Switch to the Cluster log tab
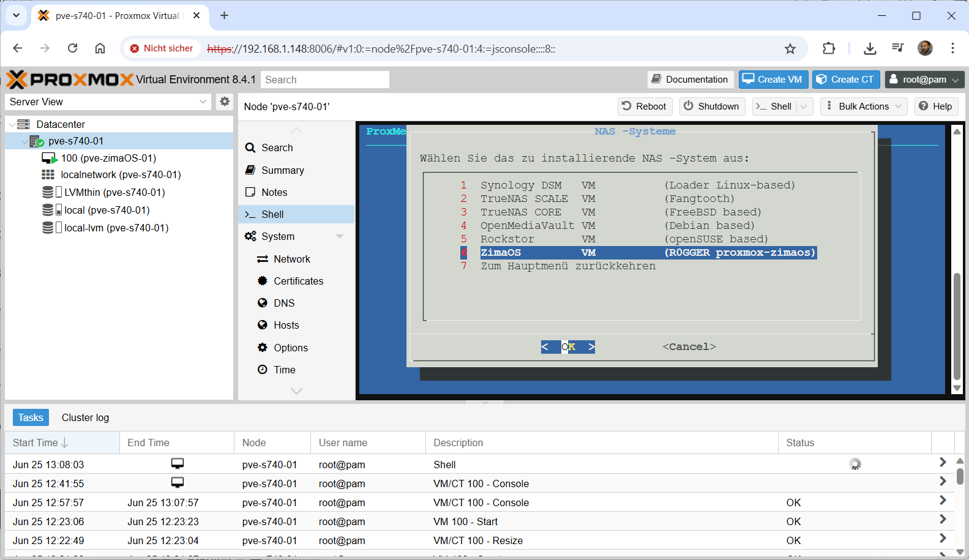The image size is (969, 560). click(x=85, y=417)
